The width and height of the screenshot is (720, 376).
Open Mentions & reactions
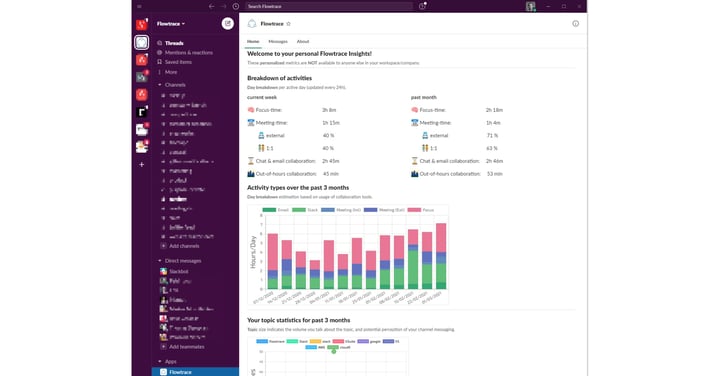pos(189,53)
